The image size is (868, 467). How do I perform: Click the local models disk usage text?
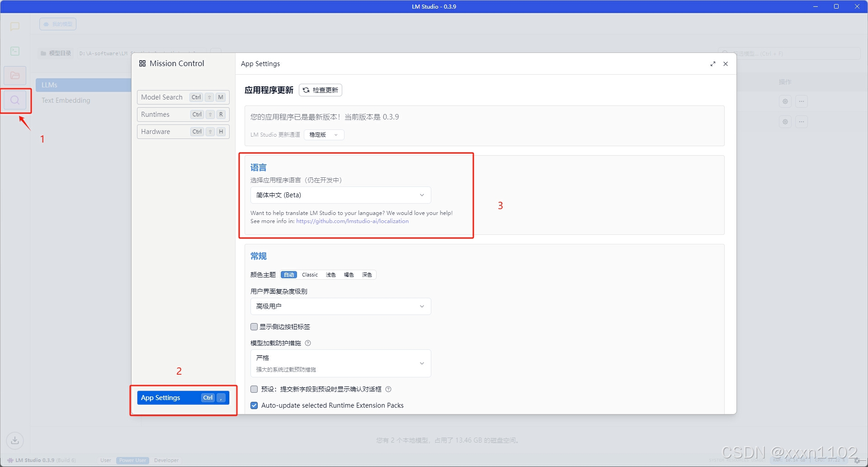click(x=448, y=440)
